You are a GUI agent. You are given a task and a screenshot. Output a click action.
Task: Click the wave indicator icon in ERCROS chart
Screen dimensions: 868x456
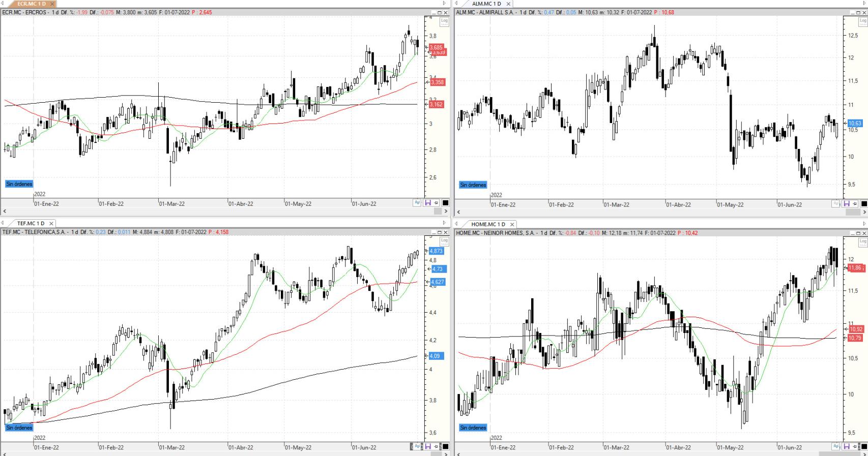417,203
